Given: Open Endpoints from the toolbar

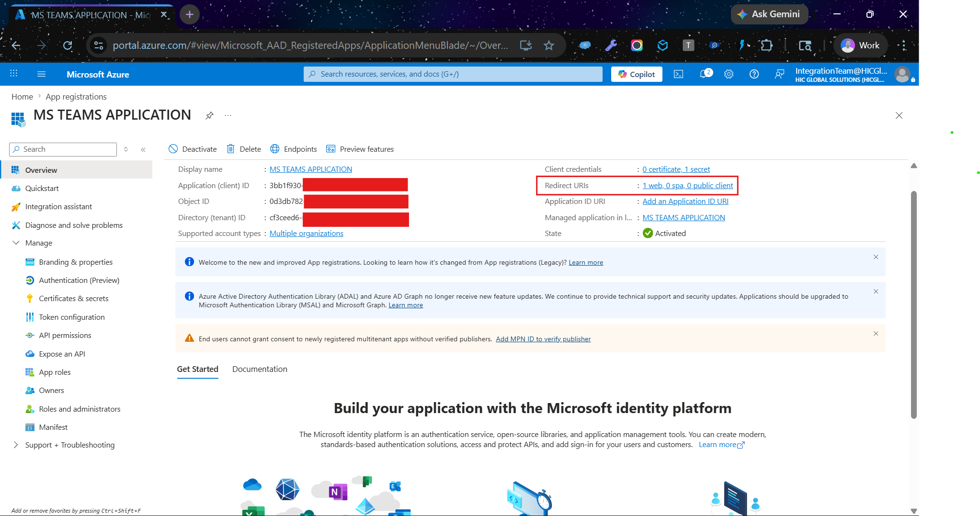Looking at the screenshot, I should pyautogui.click(x=294, y=149).
